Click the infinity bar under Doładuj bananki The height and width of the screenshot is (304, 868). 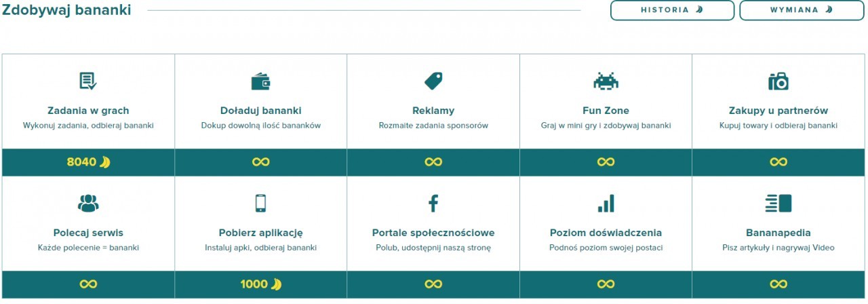click(x=261, y=162)
